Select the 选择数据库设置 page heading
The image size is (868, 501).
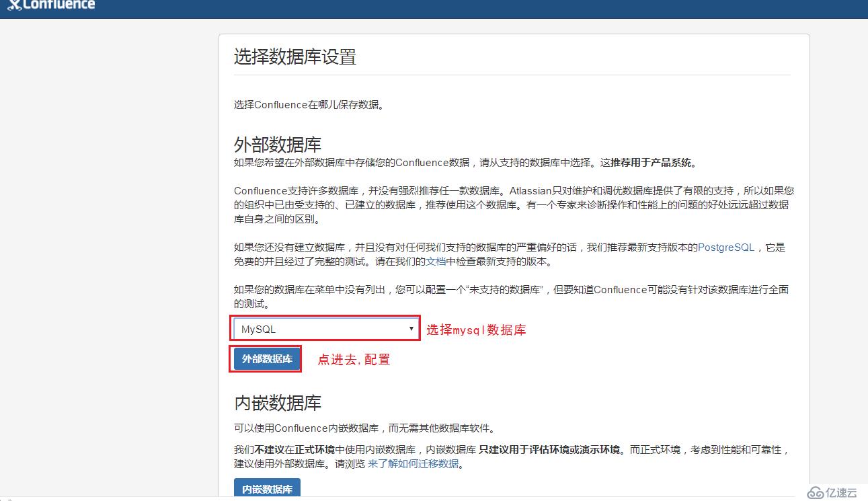coord(294,57)
